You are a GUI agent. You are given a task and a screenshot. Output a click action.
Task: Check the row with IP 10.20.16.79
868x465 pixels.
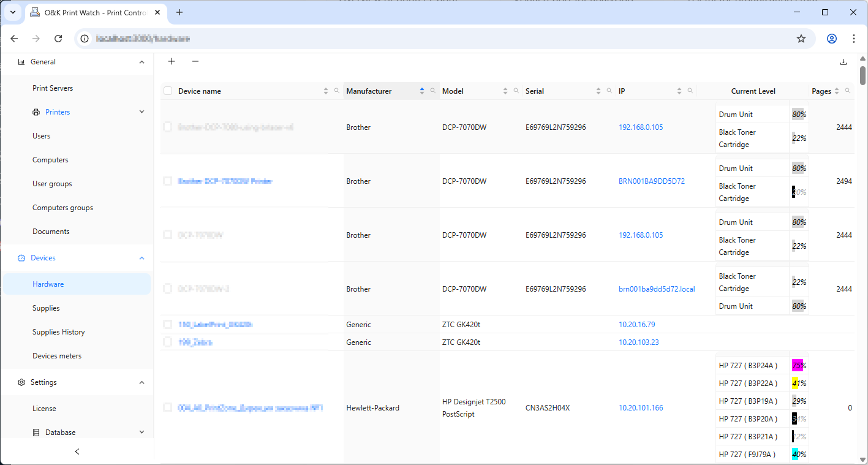click(168, 325)
